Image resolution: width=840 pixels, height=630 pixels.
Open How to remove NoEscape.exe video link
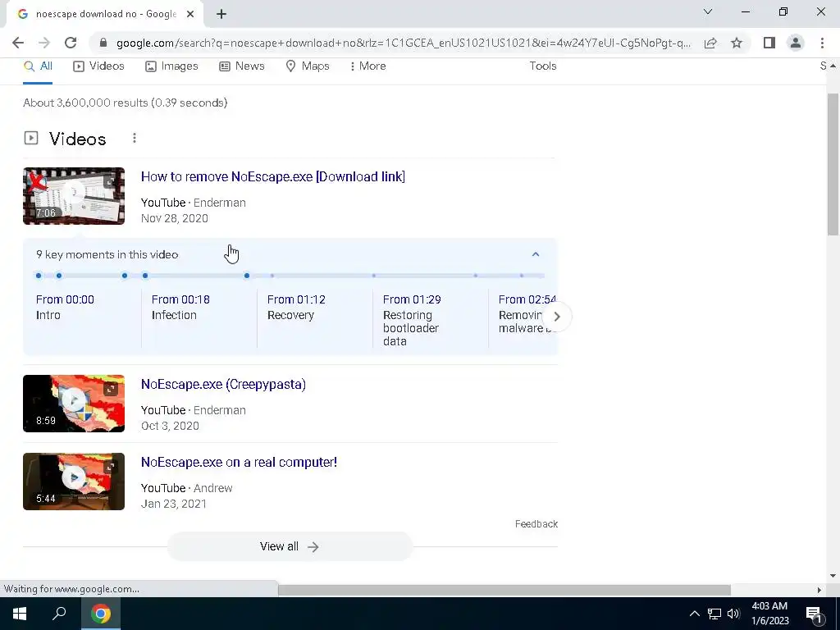click(x=272, y=177)
